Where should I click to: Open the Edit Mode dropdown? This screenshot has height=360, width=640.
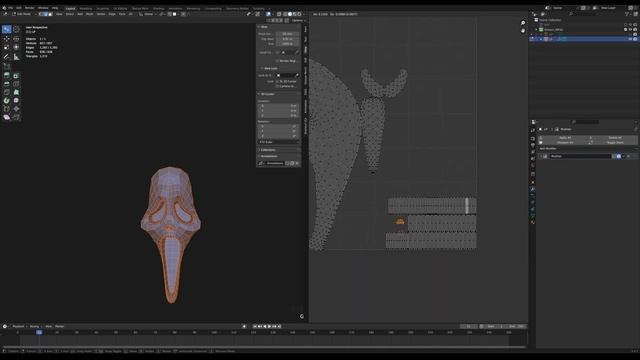point(24,14)
